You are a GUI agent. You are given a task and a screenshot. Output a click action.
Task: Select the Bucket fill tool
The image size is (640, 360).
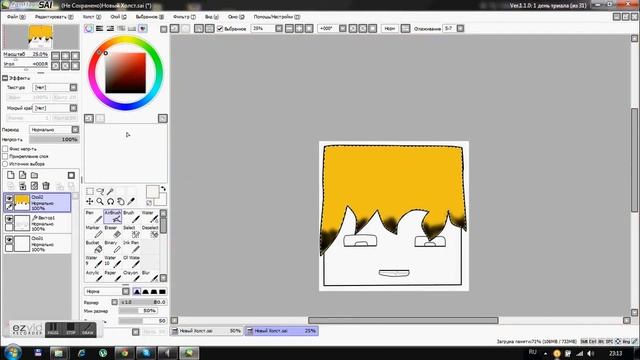pyautogui.click(x=94, y=247)
